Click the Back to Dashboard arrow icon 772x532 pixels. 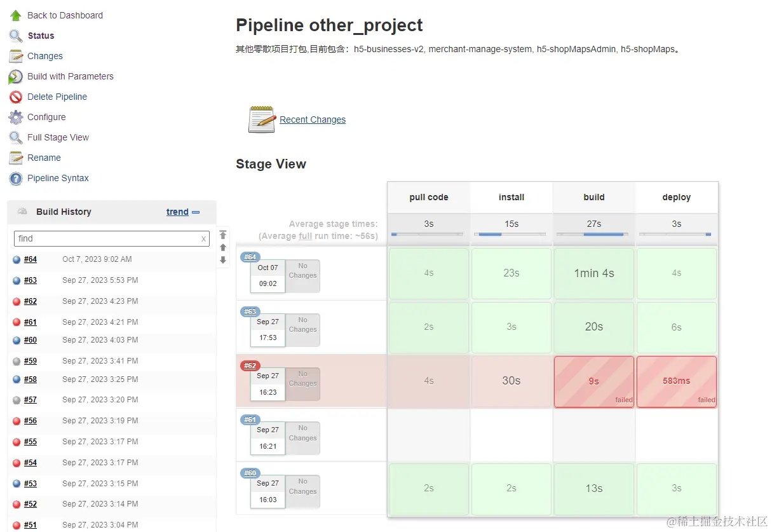coord(16,15)
